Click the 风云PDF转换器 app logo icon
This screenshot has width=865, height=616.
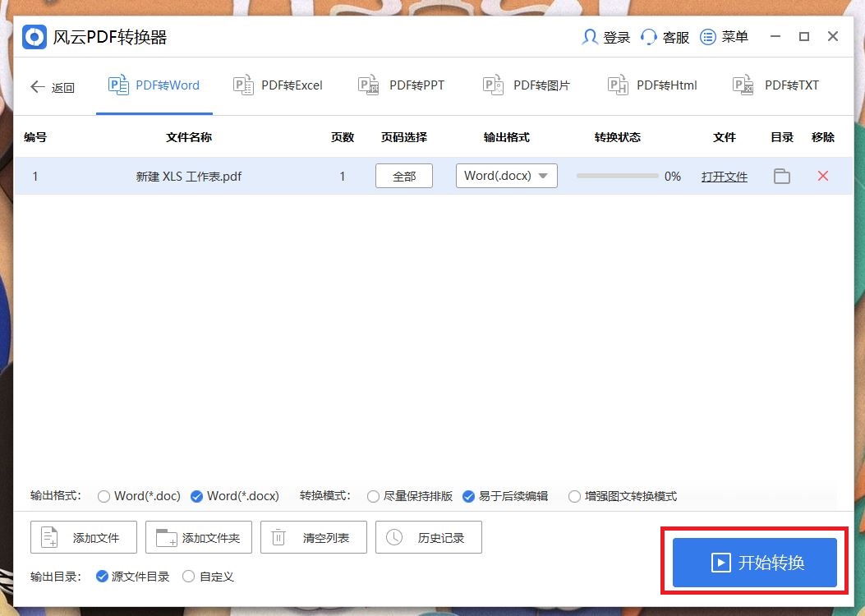(35, 37)
